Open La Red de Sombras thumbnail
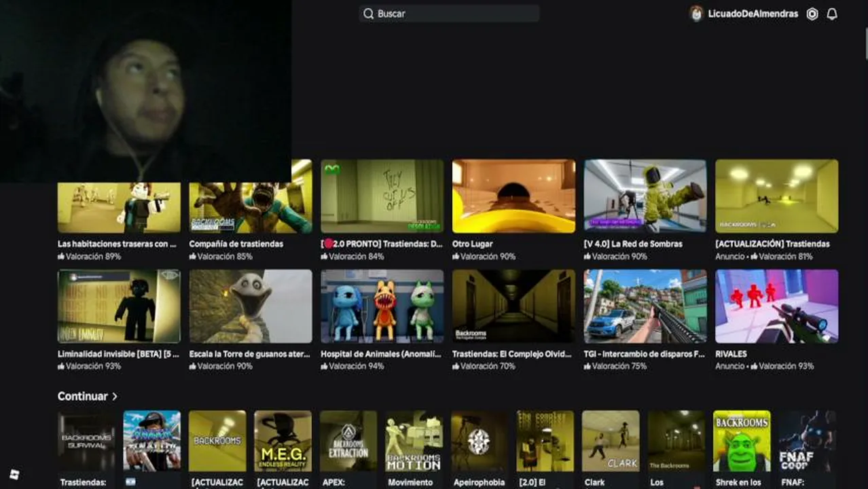Screen dimensions: 868x489 coord(645,196)
